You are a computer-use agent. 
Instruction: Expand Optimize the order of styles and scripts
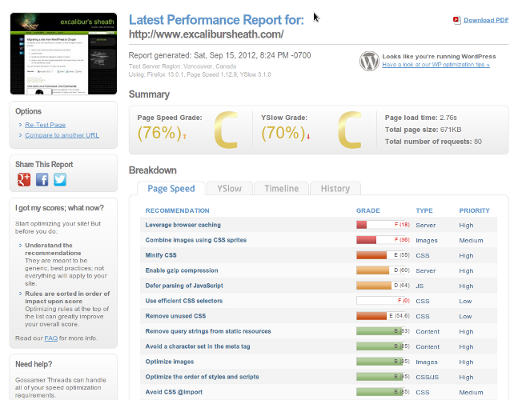(x=318, y=377)
